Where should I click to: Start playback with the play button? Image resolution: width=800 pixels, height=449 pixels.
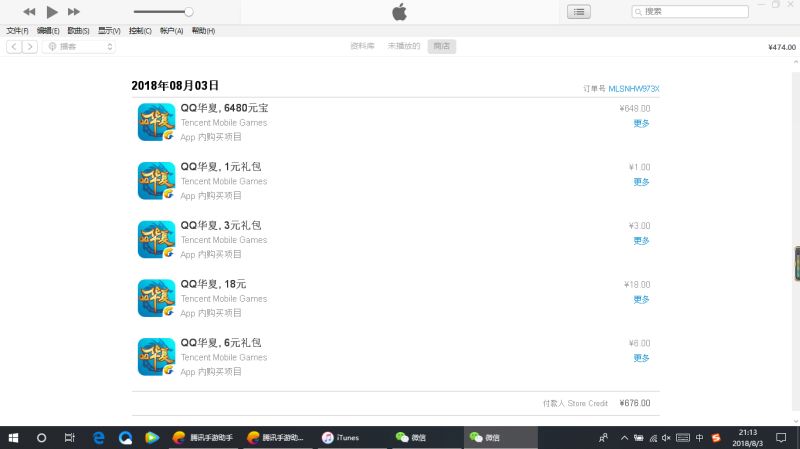pyautogui.click(x=52, y=11)
